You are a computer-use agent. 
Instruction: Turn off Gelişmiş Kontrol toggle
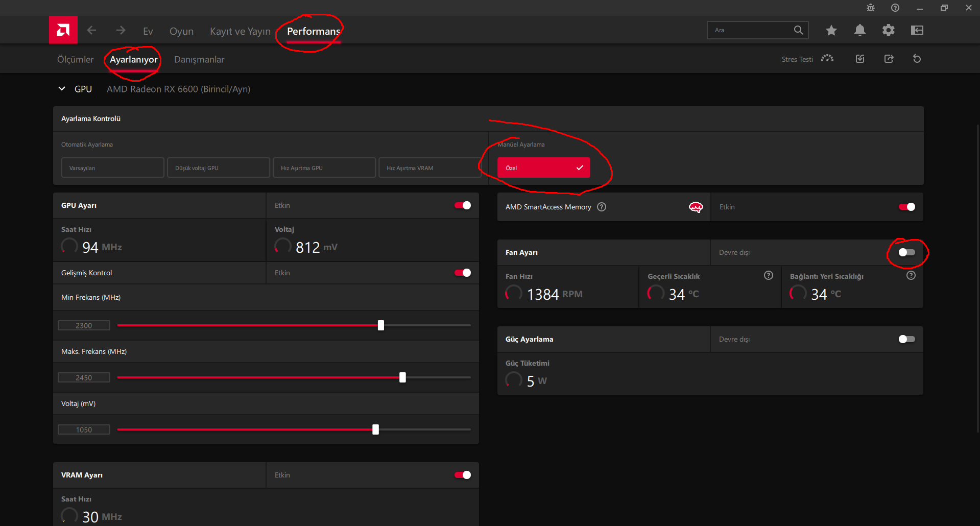(x=463, y=273)
